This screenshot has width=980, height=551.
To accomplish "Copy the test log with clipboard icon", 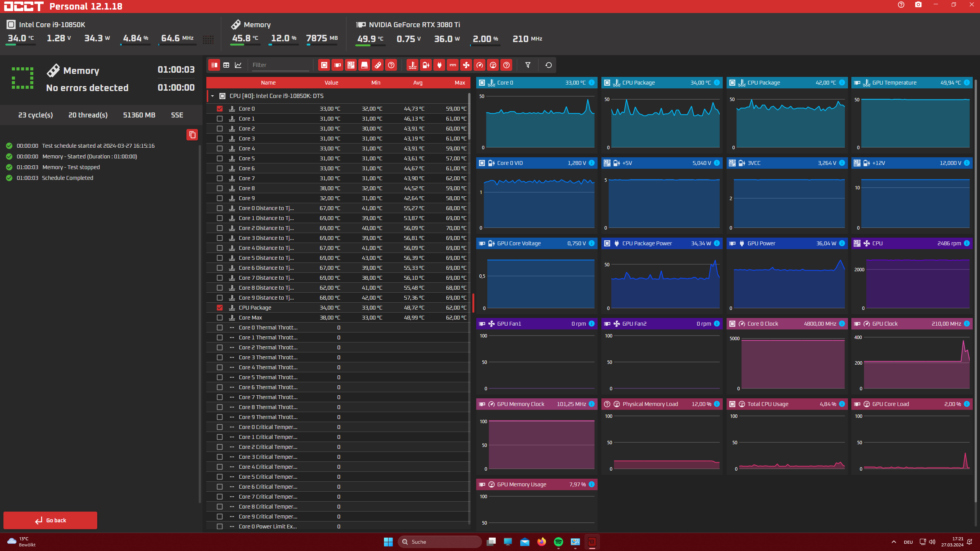I will (x=192, y=135).
